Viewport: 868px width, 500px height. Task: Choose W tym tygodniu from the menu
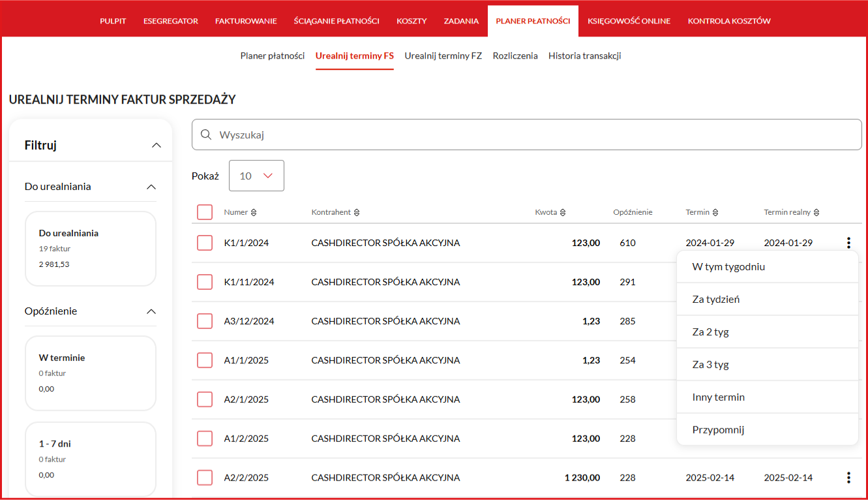pyautogui.click(x=768, y=266)
